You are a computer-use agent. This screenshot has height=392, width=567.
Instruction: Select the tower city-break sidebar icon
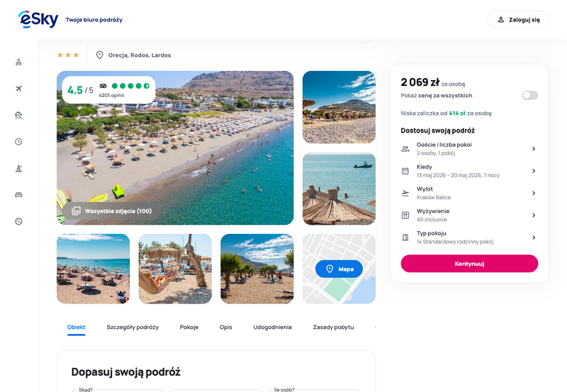click(19, 168)
